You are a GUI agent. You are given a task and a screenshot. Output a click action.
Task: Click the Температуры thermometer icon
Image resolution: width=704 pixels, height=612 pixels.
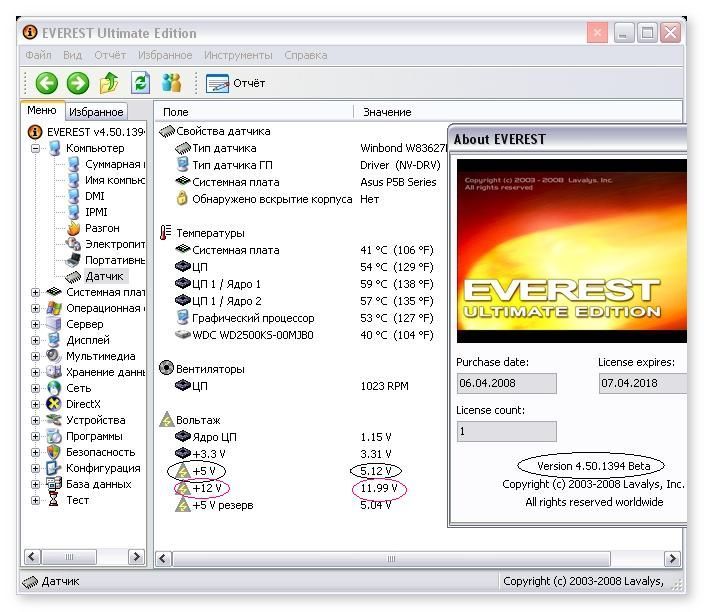click(x=166, y=233)
